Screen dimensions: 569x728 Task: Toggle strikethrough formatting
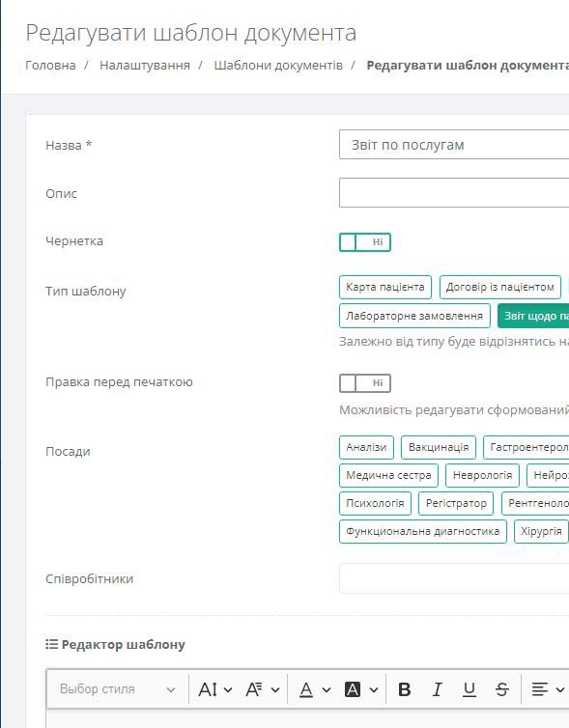[501, 689]
